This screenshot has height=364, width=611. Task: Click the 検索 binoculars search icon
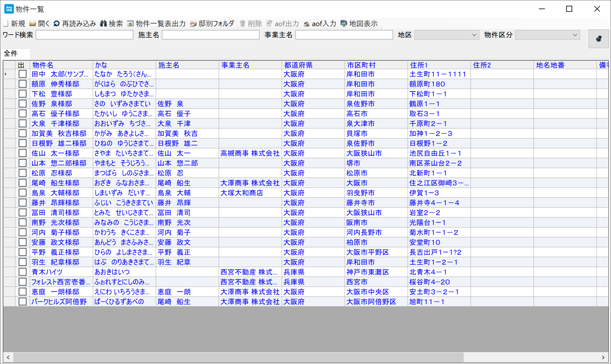[x=104, y=24]
